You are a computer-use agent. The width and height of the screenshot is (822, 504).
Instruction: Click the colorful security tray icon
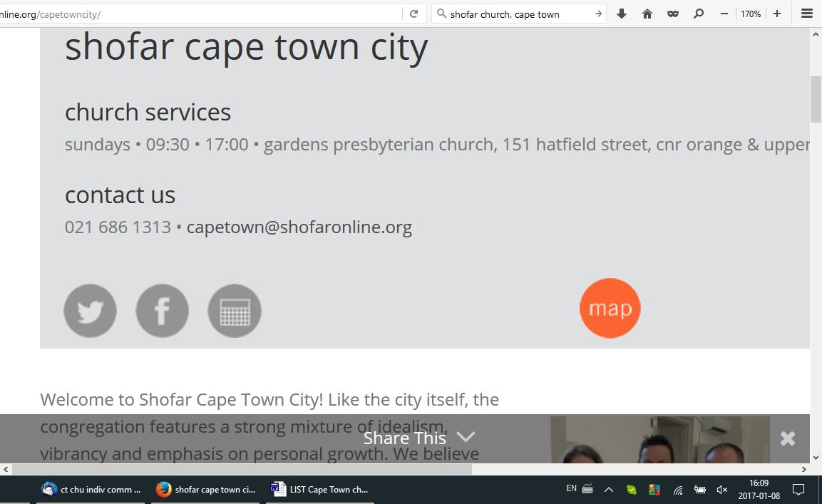coord(654,490)
